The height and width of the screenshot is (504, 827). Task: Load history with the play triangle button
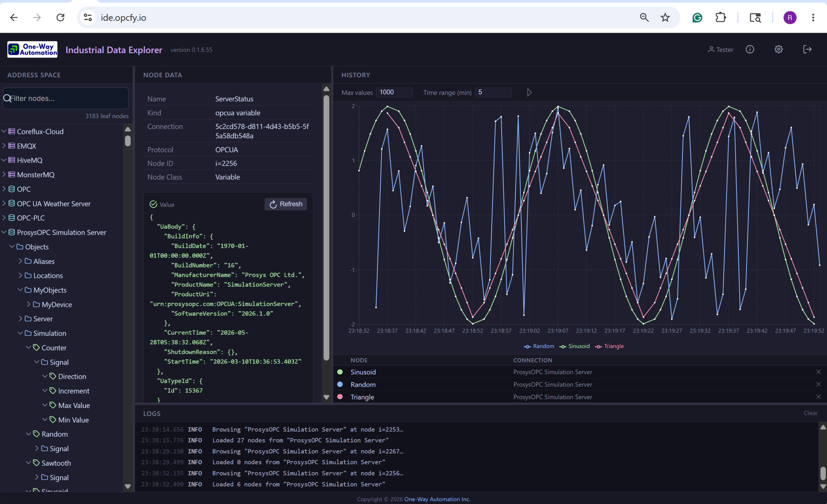[x=529, y=92]
